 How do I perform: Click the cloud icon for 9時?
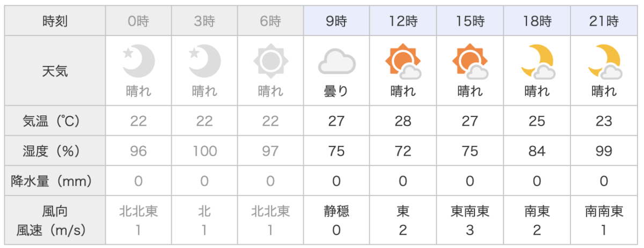click(x=337, y=62)
